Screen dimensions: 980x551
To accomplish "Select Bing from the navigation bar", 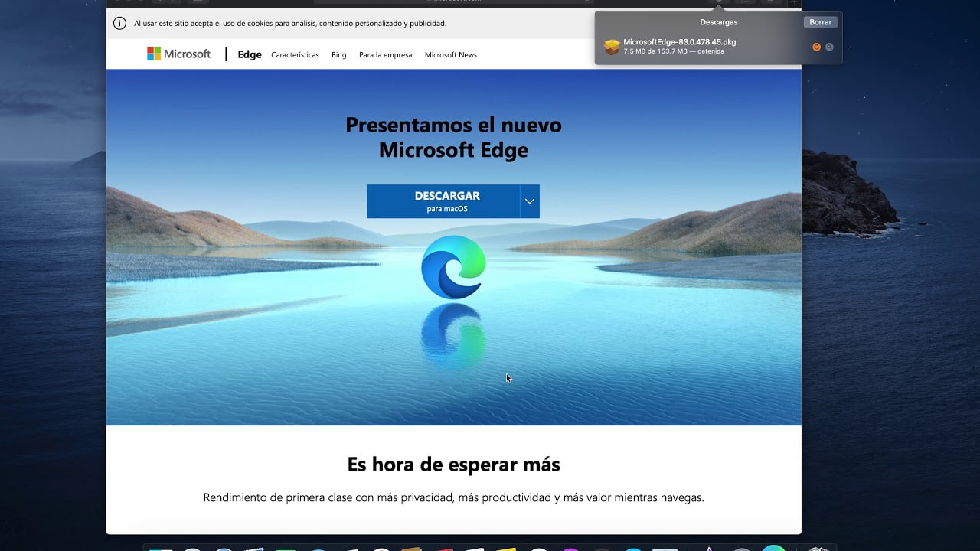I will click(x=338, y=55).
